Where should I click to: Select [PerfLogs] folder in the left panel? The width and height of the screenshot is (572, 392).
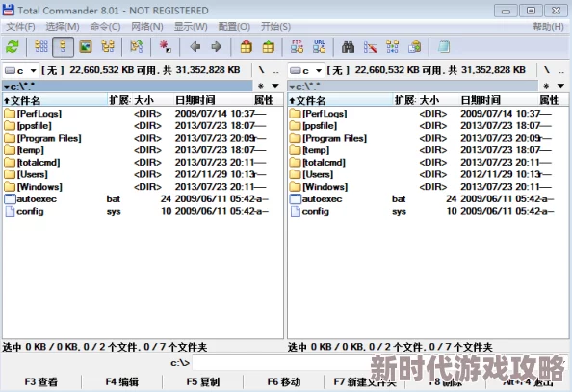pyautogui.click(x=143, y=114)
